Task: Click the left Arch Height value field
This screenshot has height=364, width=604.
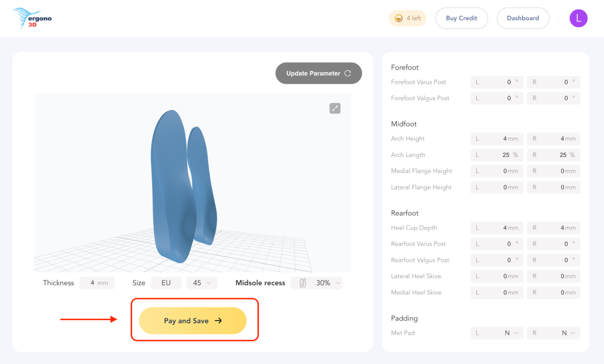Action: coord(497,139)
